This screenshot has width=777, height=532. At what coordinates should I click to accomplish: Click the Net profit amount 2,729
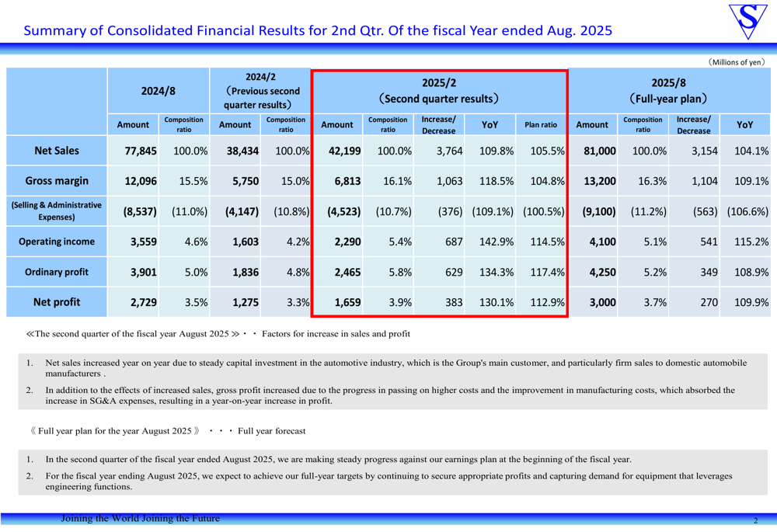[143, 302]
